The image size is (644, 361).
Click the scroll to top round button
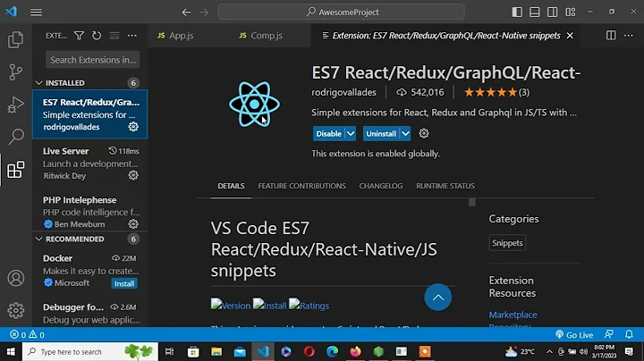437,297
